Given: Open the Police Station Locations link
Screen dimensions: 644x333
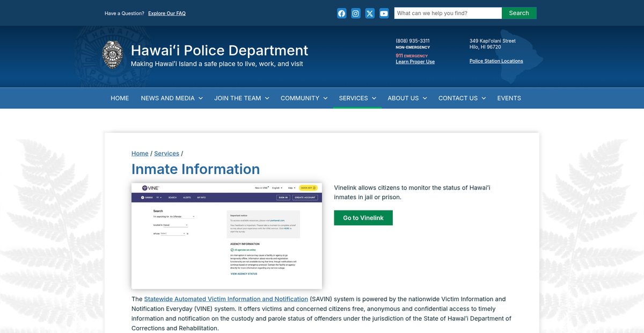Looking at the screenshot, I should [496, 61].
